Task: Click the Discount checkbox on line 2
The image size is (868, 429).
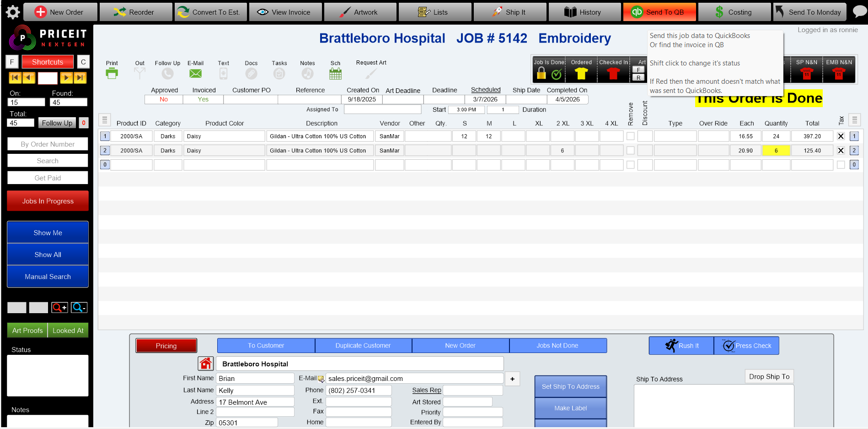Action: pyautogui.click(x=645, y=150)
